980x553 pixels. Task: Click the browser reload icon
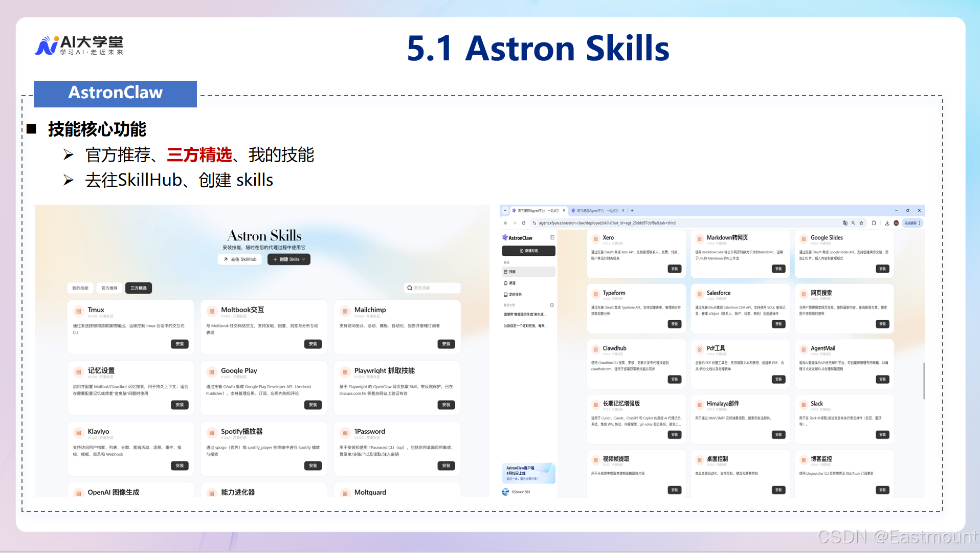[x=523, y=223]
